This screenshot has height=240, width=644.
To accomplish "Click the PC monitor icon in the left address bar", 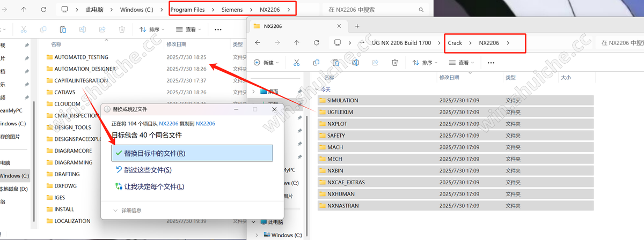I will click(x=65, y=10).
